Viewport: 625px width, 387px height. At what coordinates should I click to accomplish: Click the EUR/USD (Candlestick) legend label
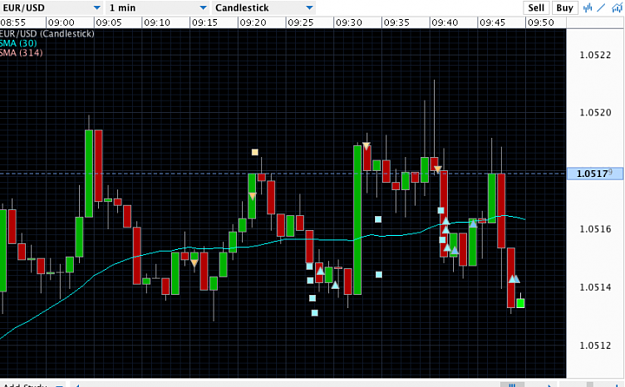47,33
